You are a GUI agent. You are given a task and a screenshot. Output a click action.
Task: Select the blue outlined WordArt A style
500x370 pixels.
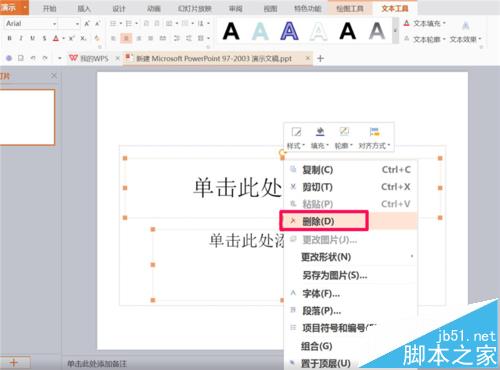(x=289, y=31)
